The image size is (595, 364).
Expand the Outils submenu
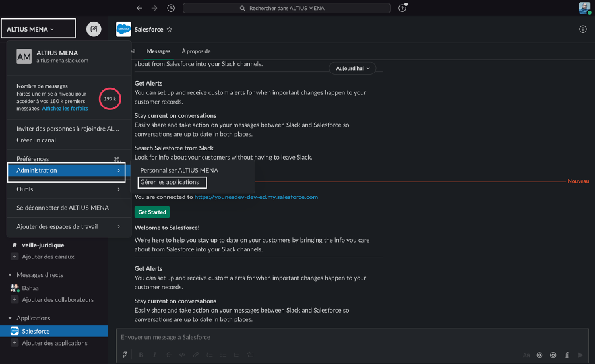tap(69, 189)
